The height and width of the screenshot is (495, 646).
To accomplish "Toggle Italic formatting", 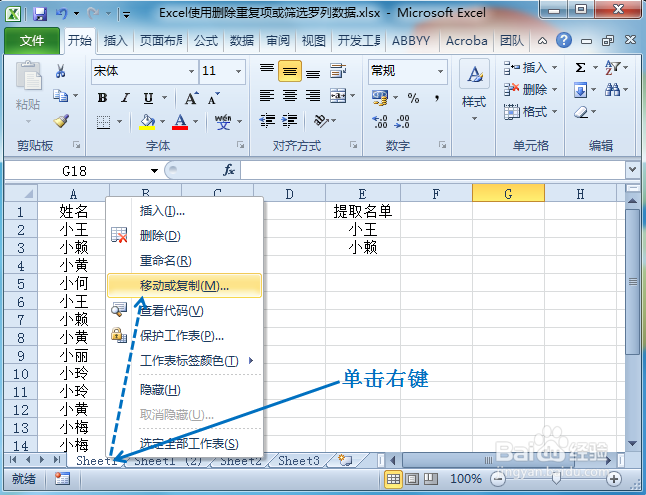I will (x=125, y=98).
